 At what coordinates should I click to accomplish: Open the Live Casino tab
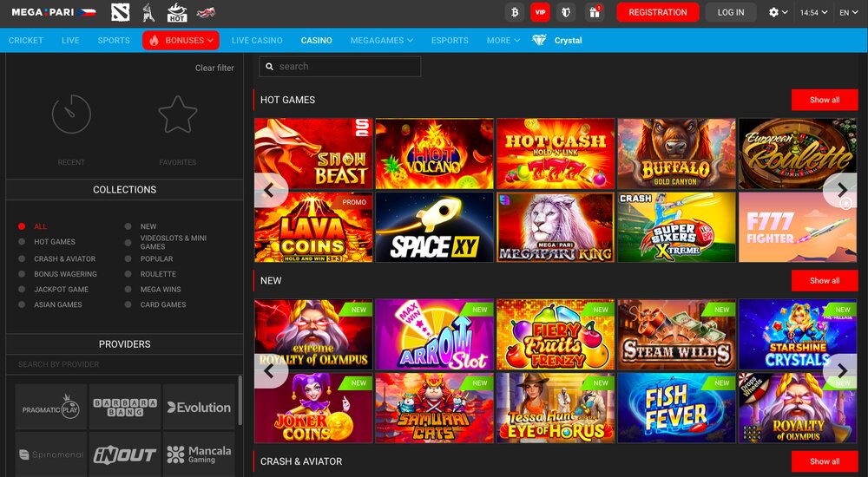click(x=257, y=41)
